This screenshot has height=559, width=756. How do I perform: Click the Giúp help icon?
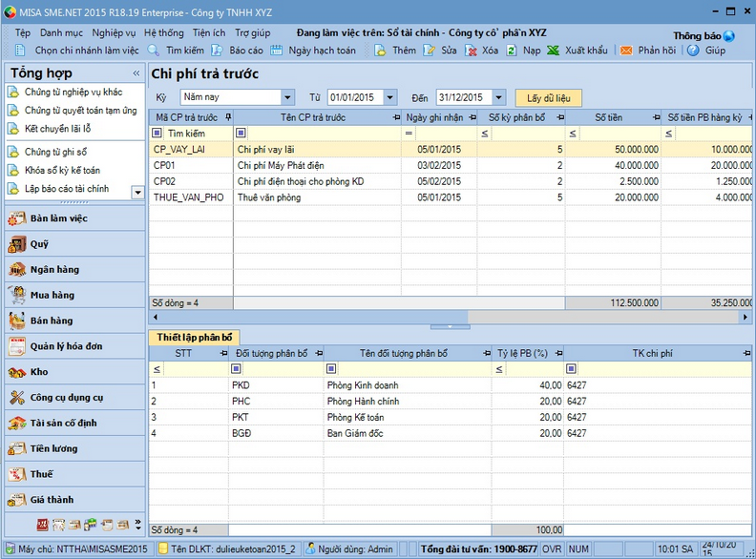coord(693,51)
